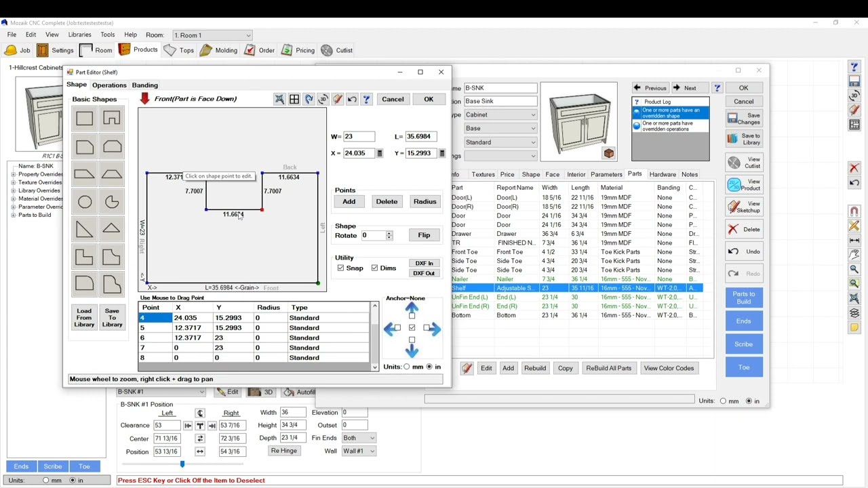Screen dimensions: 868x488
Task: Select the right triangle basic shape
Action: point(84,230)
